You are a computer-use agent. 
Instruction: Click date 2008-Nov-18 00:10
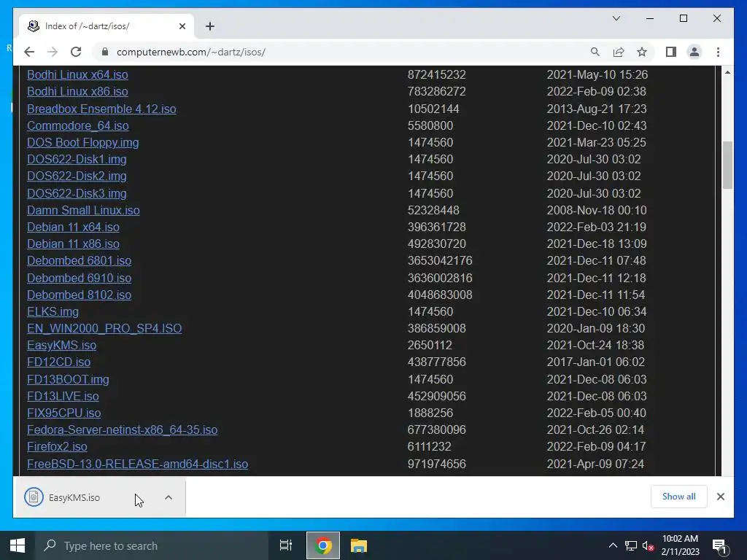pyautogui.click(x=597, y=211)
